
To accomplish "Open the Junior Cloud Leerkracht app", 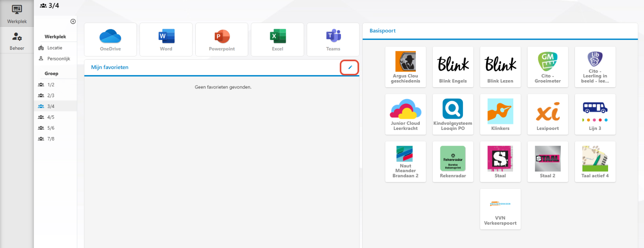I will [x=406, y=115].
